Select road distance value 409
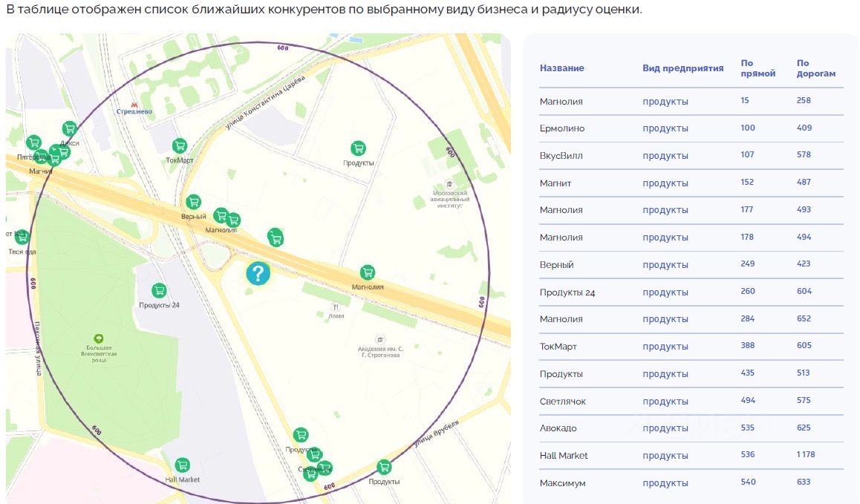This screenshot has width=860, height=504. [804, 128]
